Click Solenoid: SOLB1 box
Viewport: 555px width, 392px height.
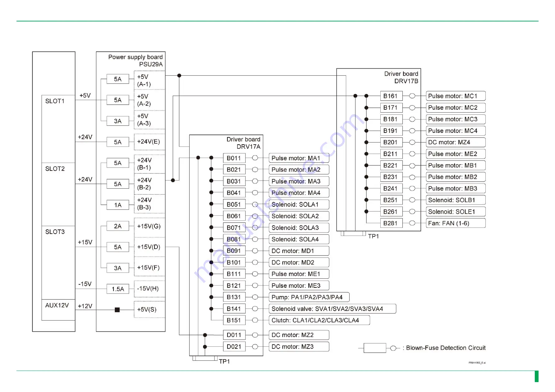(x=456, y=200)
